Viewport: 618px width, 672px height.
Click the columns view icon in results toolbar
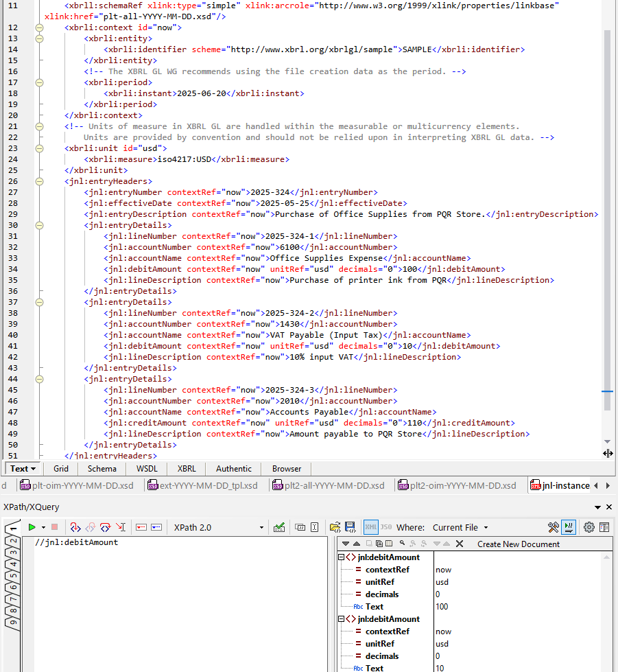(389, 544)
